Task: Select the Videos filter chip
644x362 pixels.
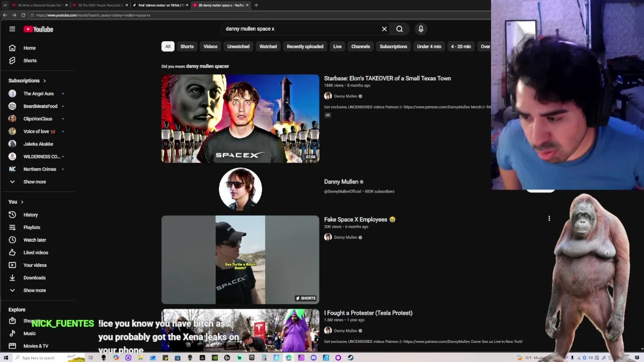Action: 210,46
